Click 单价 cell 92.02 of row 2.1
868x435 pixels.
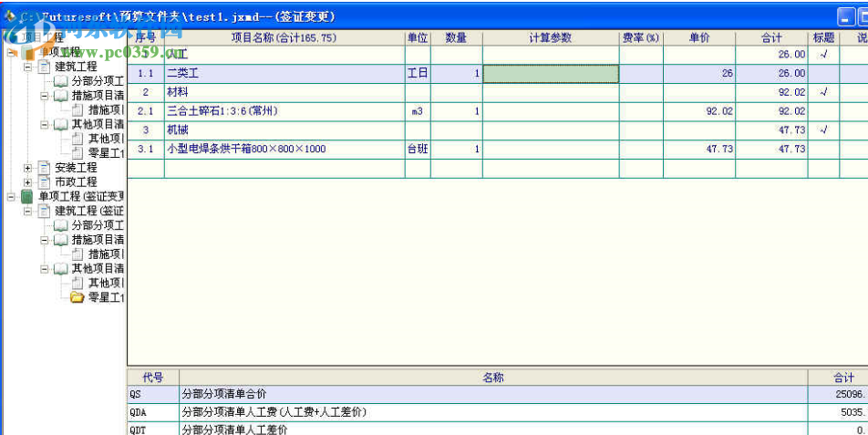(x=699, y=111)
